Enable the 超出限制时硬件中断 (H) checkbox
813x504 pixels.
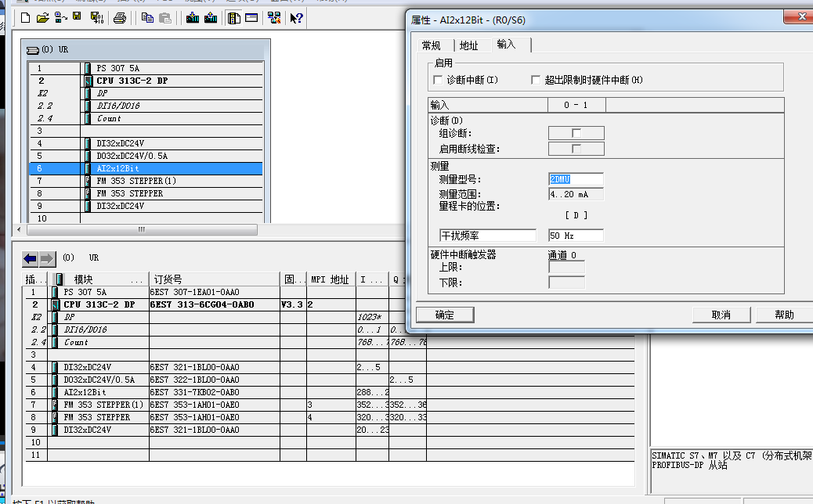[x=536, y=80]
